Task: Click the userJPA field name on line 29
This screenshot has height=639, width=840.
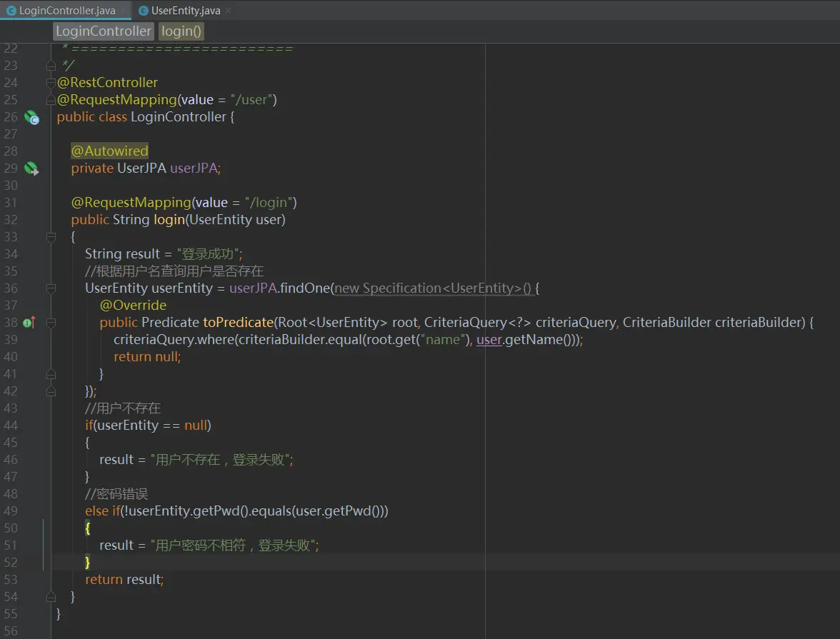Action: (194, 168)
